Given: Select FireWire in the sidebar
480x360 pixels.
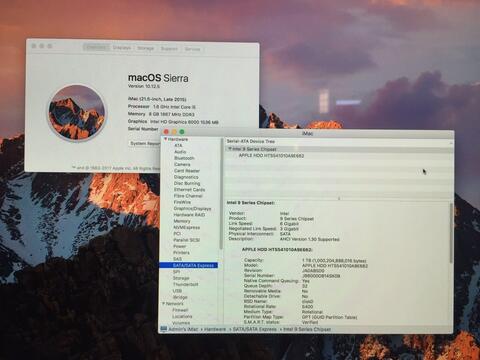Looking at the screenshot, I should [182, 202].
